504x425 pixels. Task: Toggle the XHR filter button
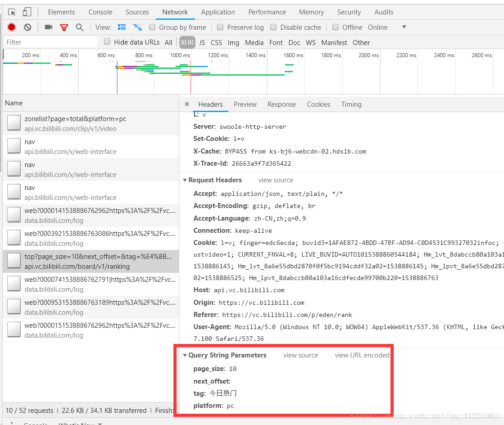[187, 42]
